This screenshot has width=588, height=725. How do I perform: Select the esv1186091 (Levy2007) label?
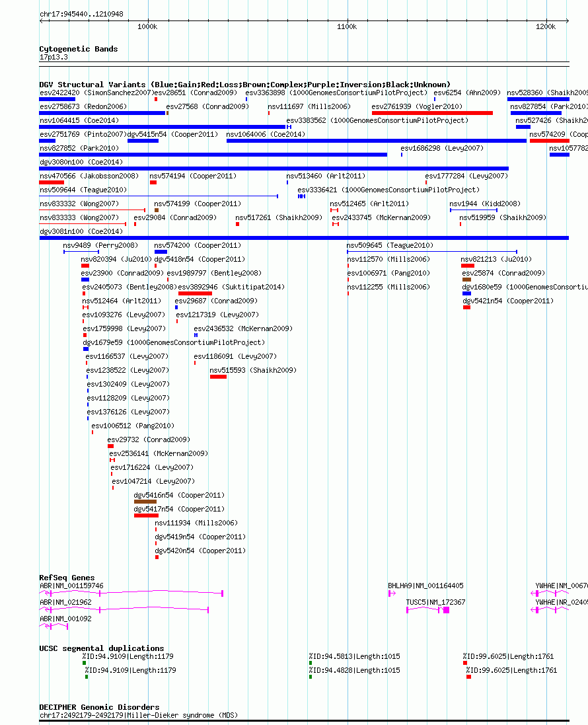tap(235, 356)
